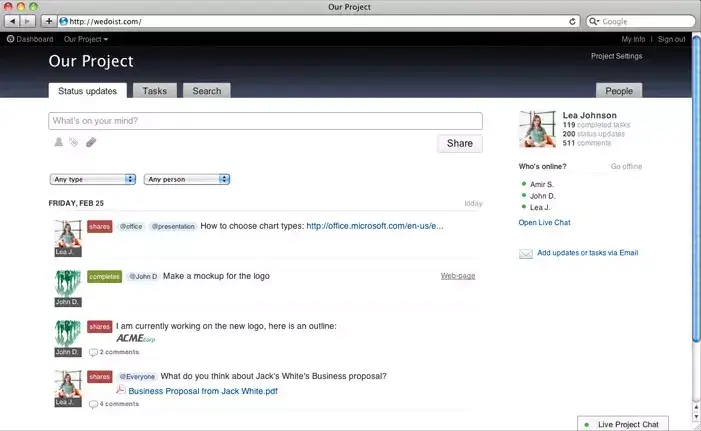Click John D. avatar on the new logo post

(68, 338)
